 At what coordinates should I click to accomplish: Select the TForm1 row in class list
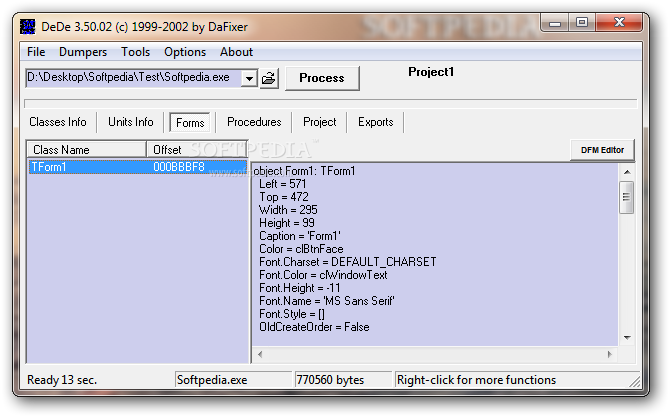coord(138,167)
